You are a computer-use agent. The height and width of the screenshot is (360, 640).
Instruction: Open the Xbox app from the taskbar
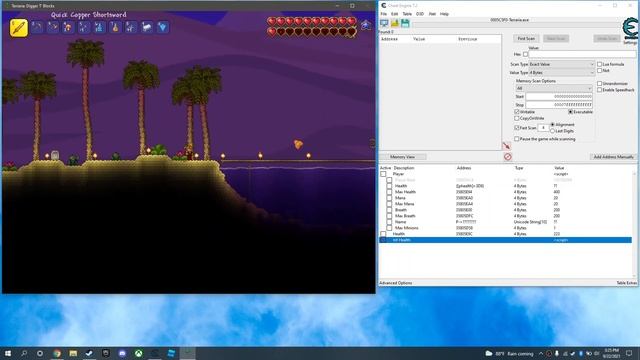pos(138,353)
